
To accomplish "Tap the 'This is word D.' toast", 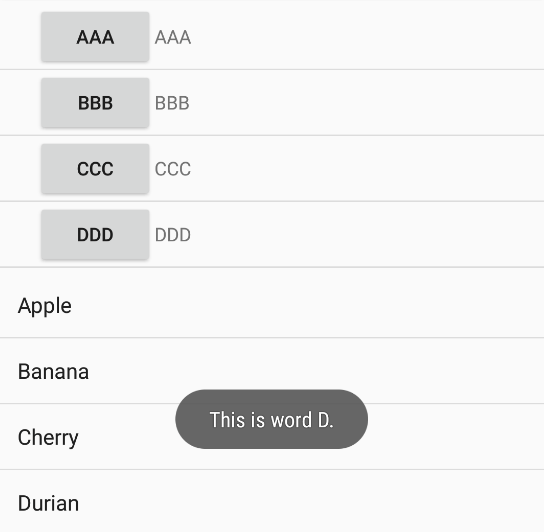I will coord(272,419).
